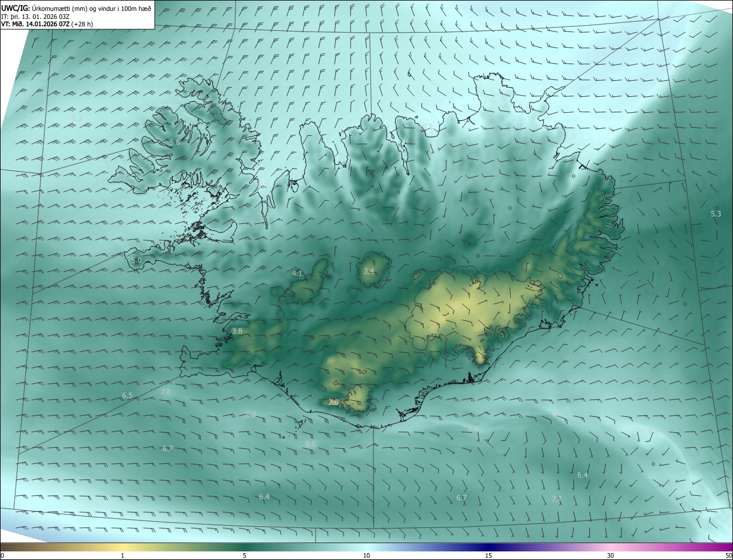
Task: Pick the yellow segment of the colour bar
Action: pos(123,547)
